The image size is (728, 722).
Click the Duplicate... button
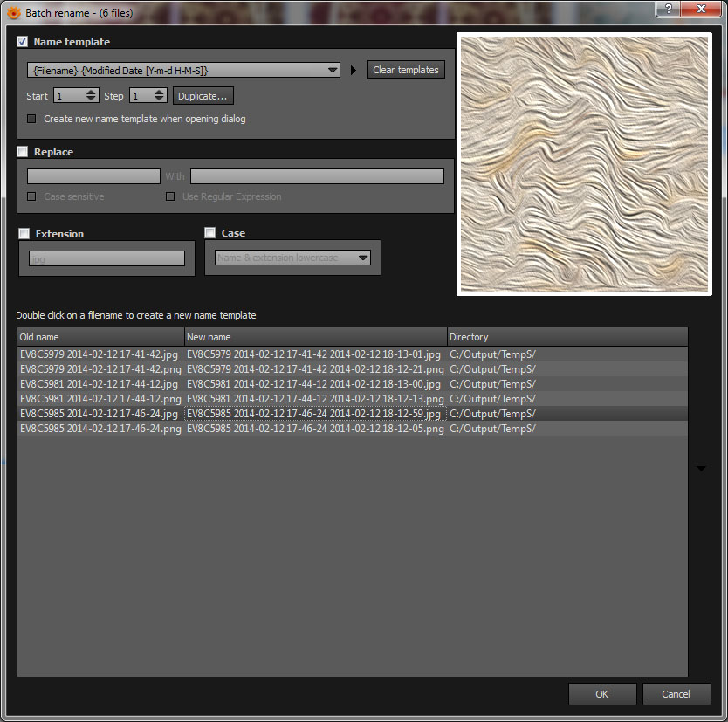[x=203, y=96]
